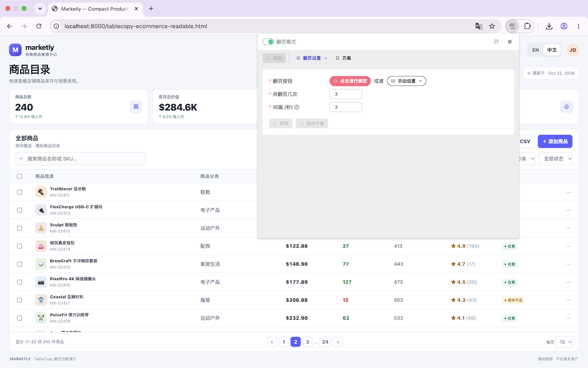The image size is (588, 368).
Task: Open the browser downloads icon
Action: (x=549, y=26)
